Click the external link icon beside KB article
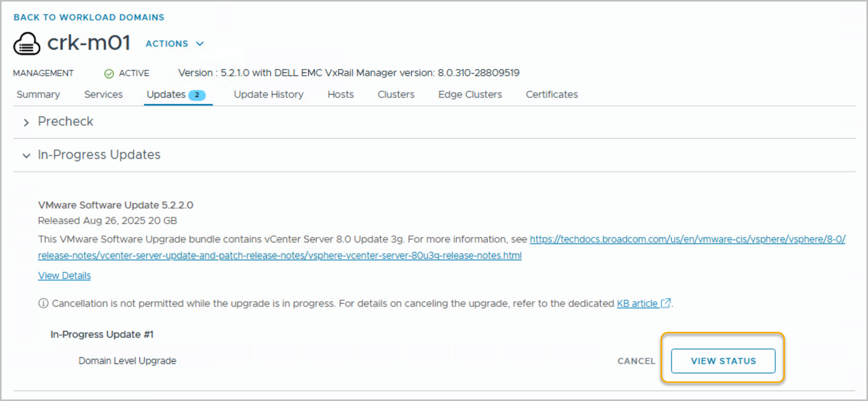868x401 pixels. pyautogui.click(x=666, y=303)
